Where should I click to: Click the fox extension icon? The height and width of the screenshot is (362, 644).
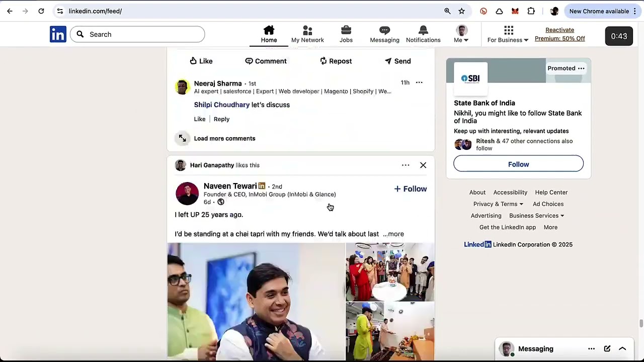pyautogui.click(x=515, y=11)
